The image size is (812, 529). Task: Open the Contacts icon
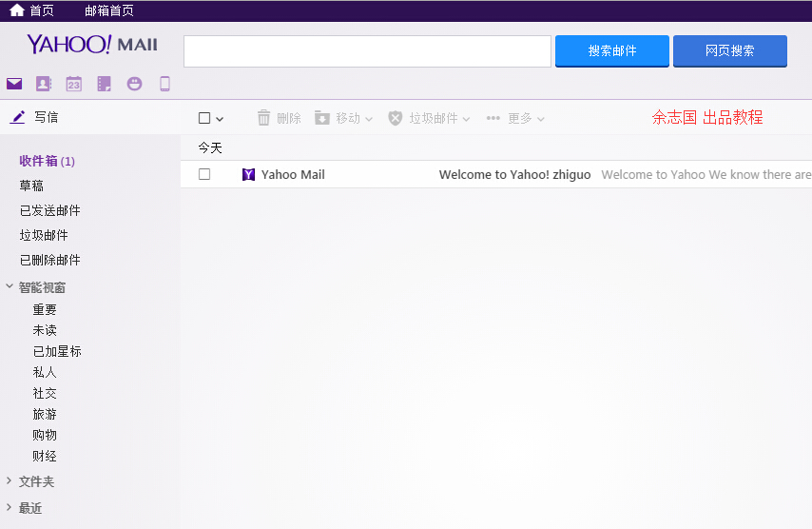pyautogui.click(x=44, y=84)
